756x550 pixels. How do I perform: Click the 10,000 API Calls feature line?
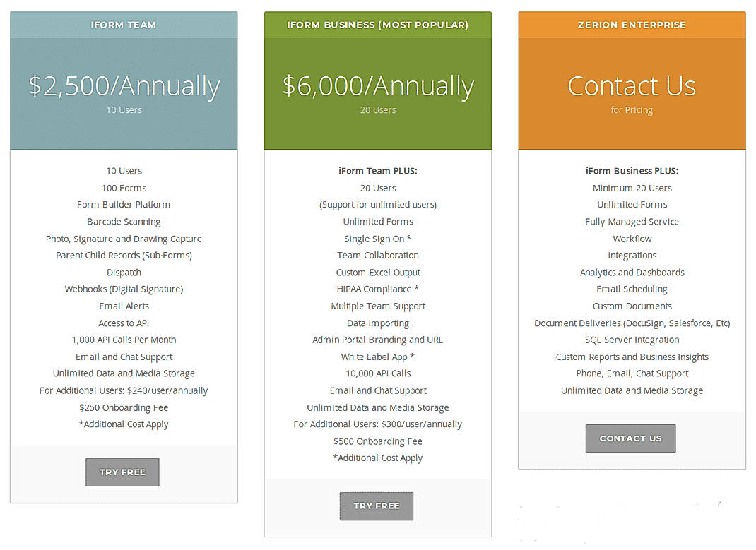(377, 373)
